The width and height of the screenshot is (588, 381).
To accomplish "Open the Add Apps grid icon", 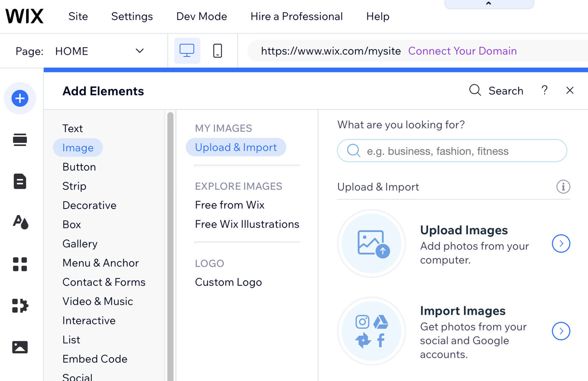I will pos(20,264).
